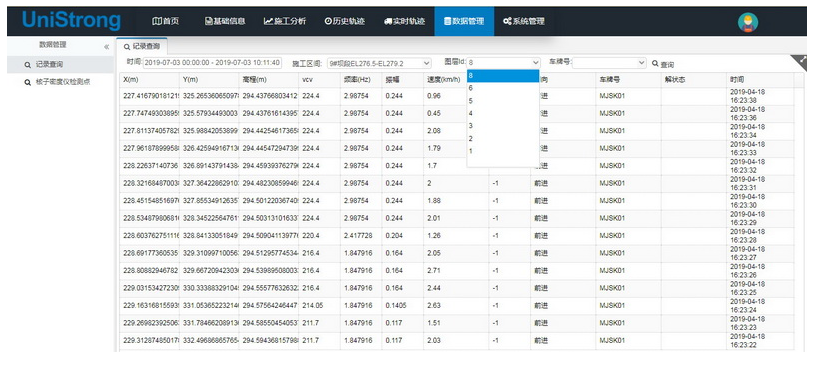This screenshot has height=369, width=816.
Task: Open 历史轨迹 menu item
Action: (345, 21)
